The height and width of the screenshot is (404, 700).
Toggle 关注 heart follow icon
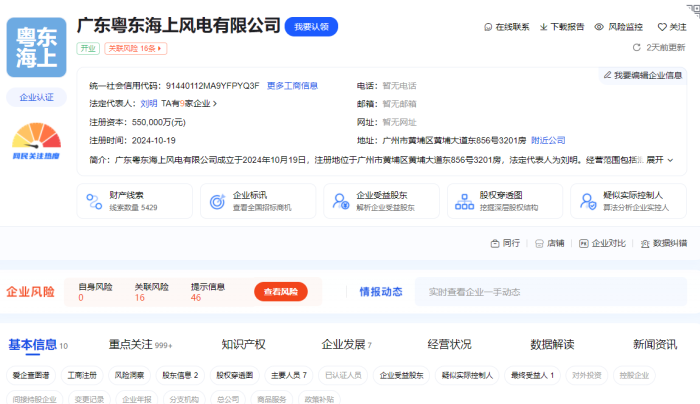(662, 27)
